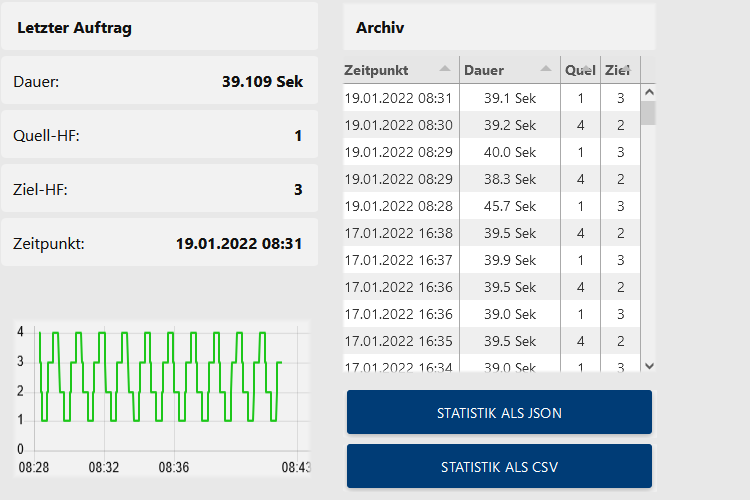
Task: Click the Ziel-HF field in Letzter Auftrag
Action: [x=159, y=189]
